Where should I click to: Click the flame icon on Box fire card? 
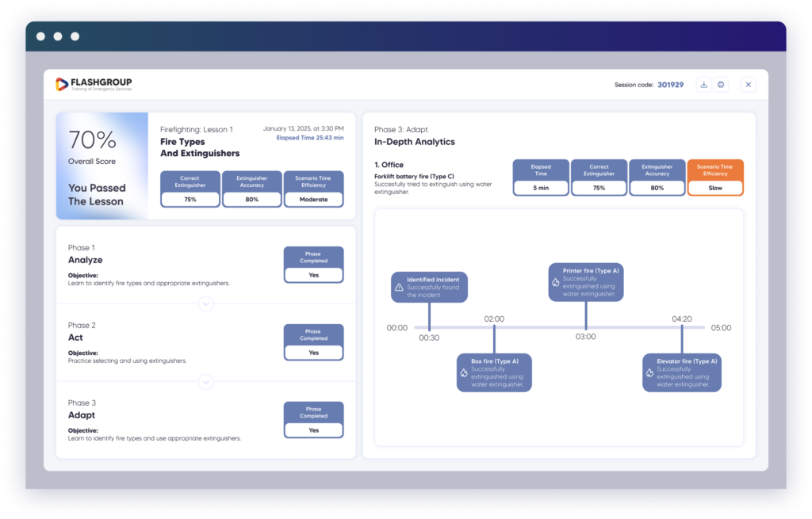464,372
